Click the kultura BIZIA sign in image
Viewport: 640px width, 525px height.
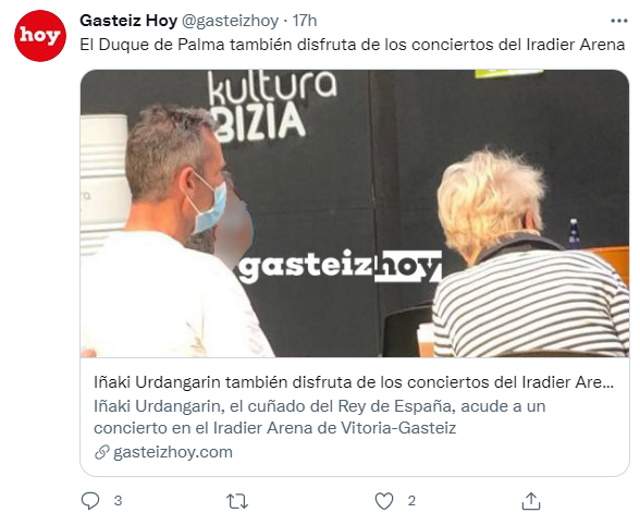(x=273, y=107)
